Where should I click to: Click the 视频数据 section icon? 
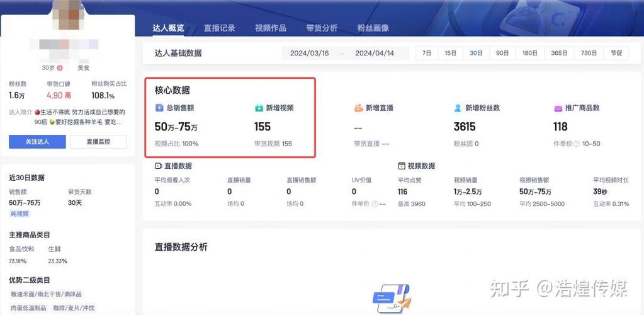click(402, 166)
